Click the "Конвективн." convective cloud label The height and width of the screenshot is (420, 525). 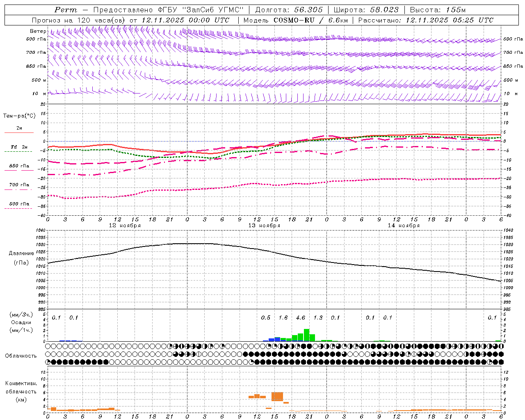click(21, 383)
